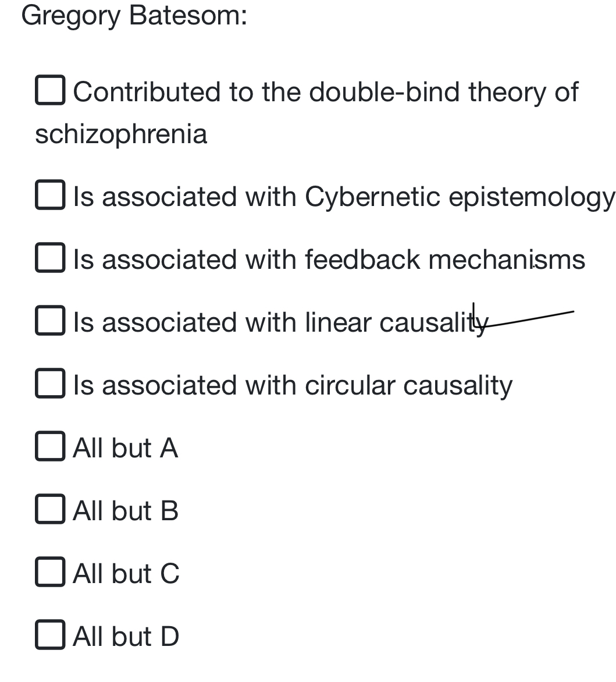Screen dimensions: 616x682
Task: Tick the circular causality checkbox
Action: coord(51,383)
